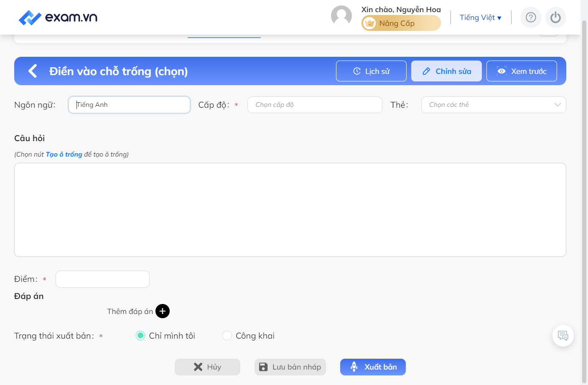Screen dimensions: 588x385
Task: Click the exam.vn logo
Action: tap(58, 18)
